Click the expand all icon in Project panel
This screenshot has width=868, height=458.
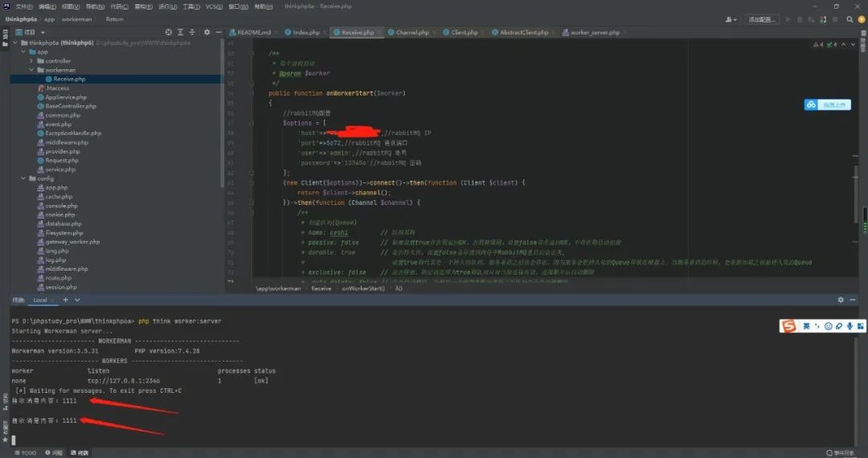(x=181, y=32)
